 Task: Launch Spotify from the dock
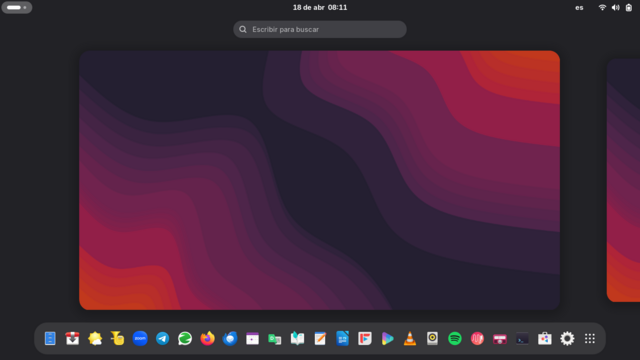(x=455, y=338)
